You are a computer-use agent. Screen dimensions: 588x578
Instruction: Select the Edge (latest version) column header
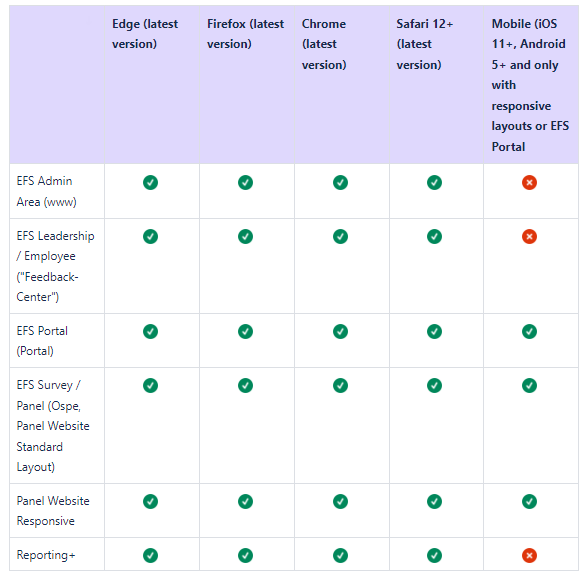click(x=145, y=34)
